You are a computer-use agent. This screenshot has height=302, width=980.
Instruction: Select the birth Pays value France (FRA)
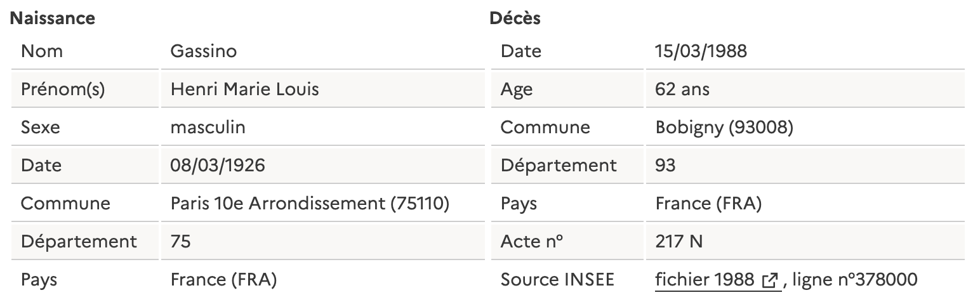click(223, 279)
